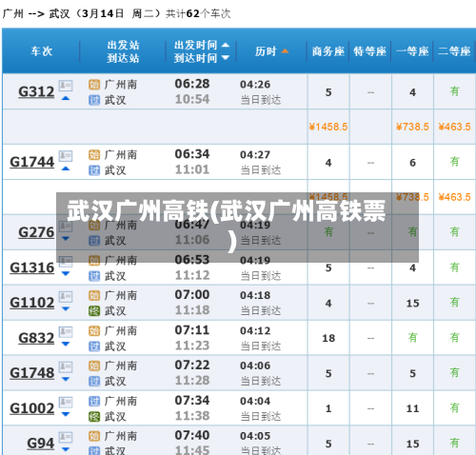Click the 始 origin icon in G312 row
476x455 pixels.
point(94,85)
